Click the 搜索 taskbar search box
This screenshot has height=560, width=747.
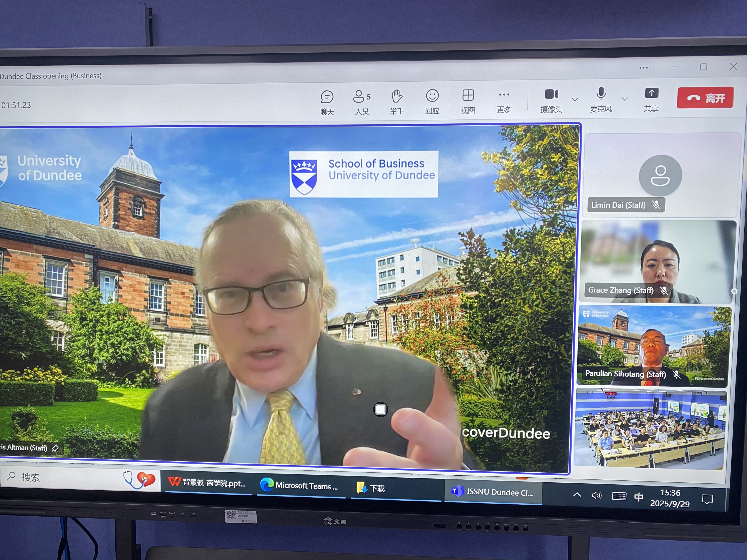pyautogui.click(x=68, y=477)
